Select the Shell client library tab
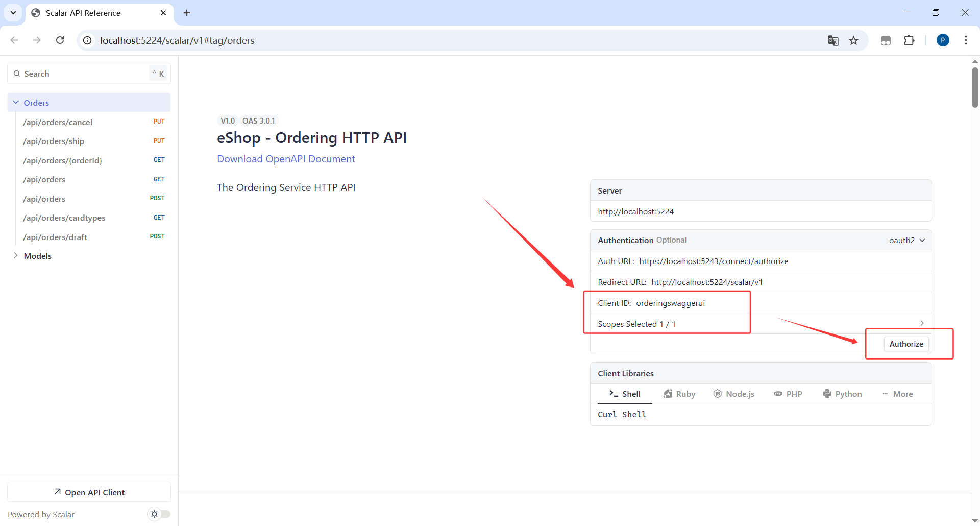Screen dimensions: 980x526 625,394
